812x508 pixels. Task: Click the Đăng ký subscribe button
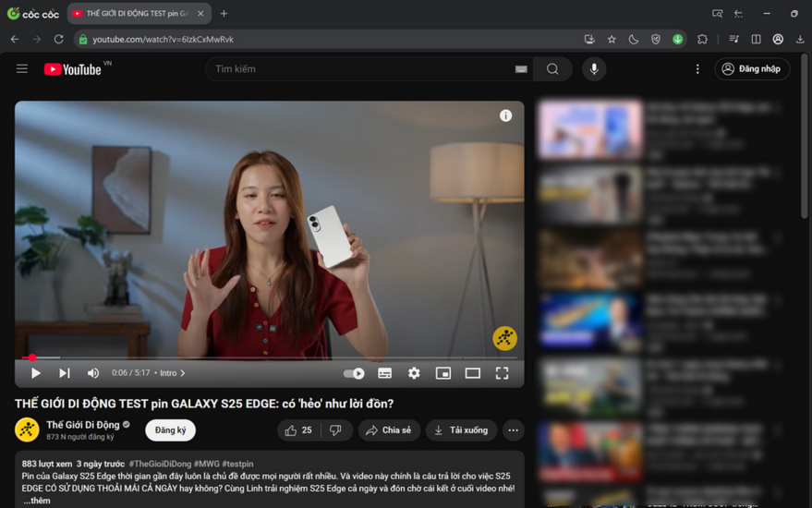click(170, 430)
